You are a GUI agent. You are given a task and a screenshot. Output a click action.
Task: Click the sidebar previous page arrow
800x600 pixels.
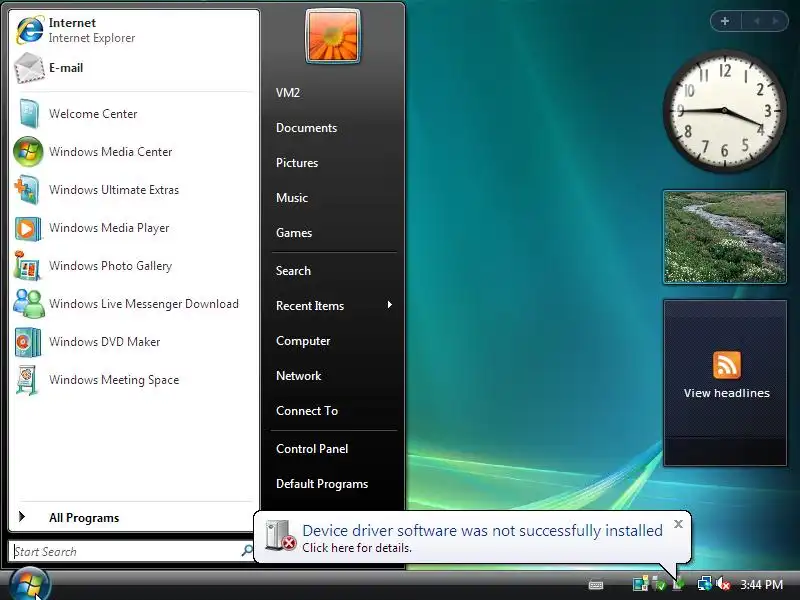pyautogui.click(x=756, y=21)
